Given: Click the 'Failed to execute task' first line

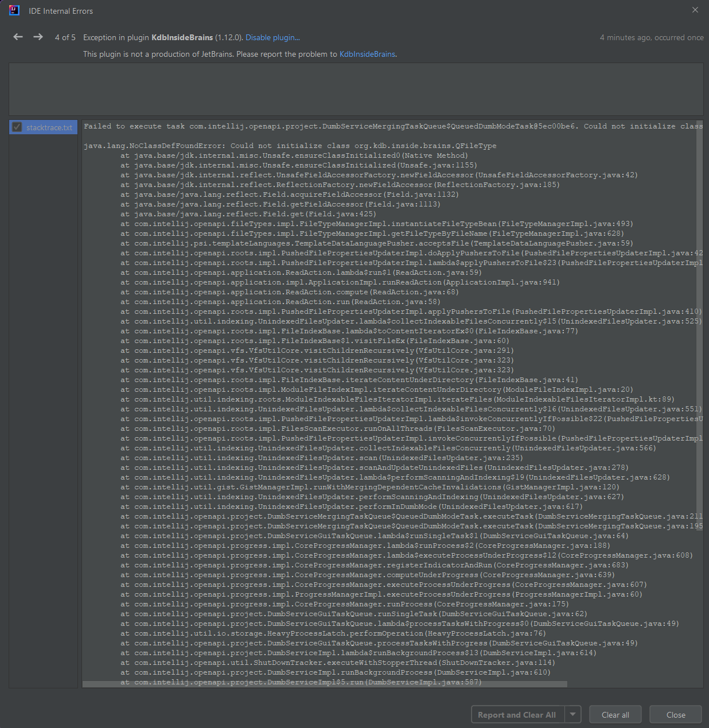Looking at the screenshot, I should [393, 126].
